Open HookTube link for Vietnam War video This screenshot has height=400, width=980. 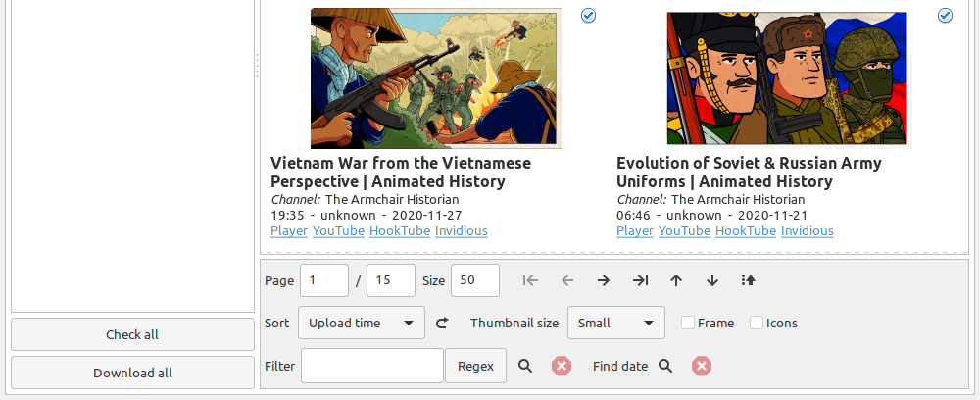[x=400, y=231]
